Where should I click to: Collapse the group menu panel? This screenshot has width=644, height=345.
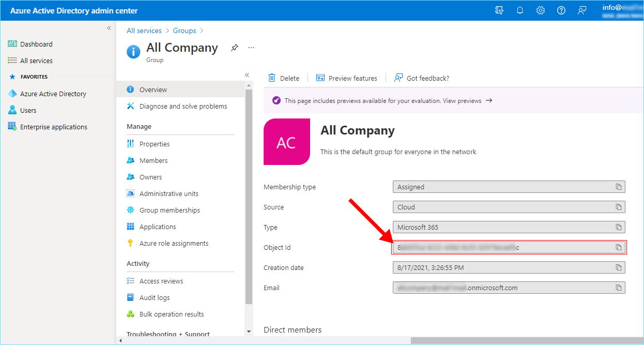247,75
